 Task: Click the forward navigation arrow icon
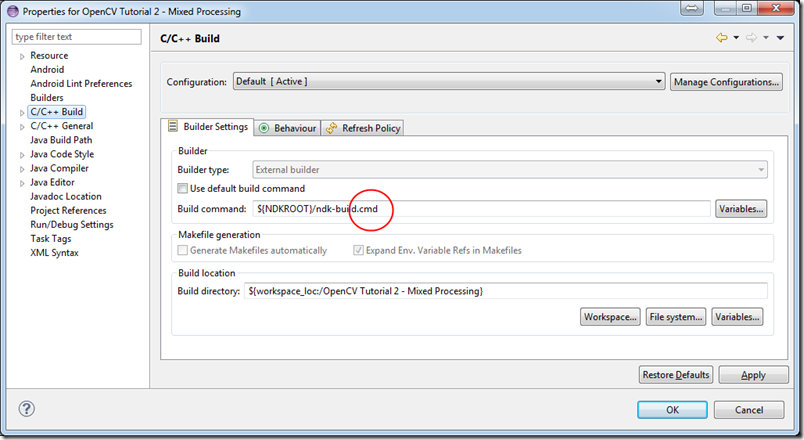[751, 37]
